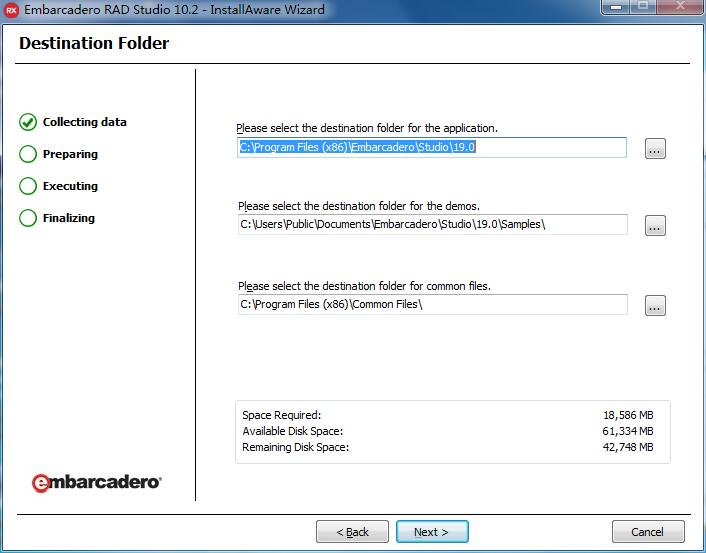Click the Destination Folder heading
Viewport: 706px width, 553px height.
pyautogui.click(x=94, y=43)
